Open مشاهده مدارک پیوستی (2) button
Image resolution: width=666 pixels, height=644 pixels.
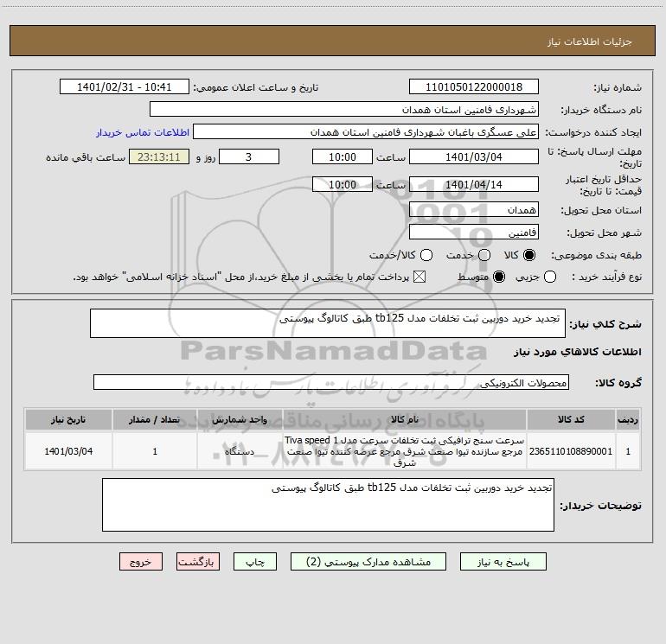click(368, 562)
